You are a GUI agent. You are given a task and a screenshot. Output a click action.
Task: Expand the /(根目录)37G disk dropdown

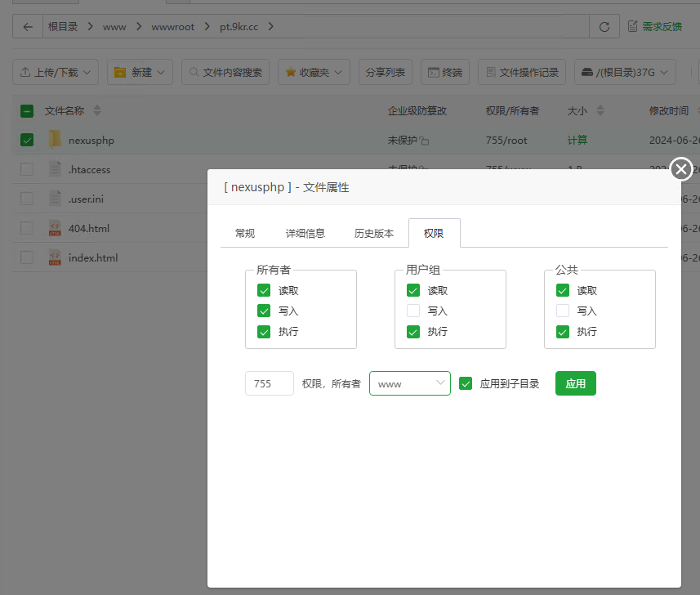coord(625,72)
